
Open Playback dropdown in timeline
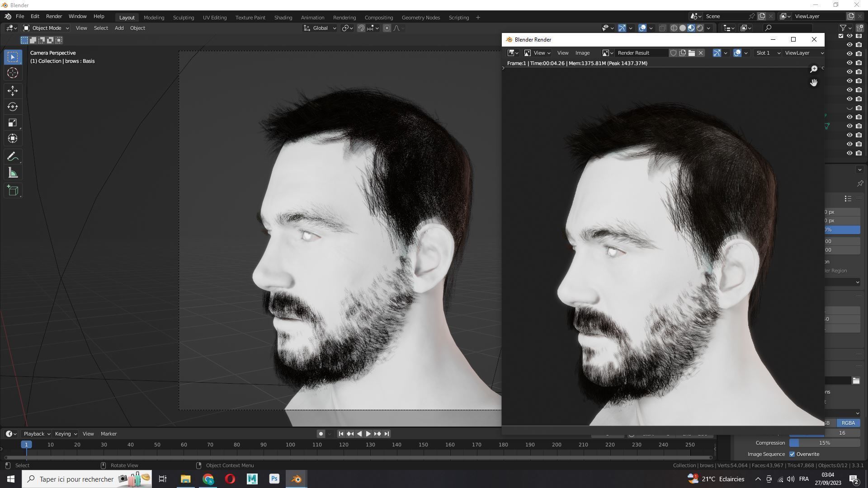[37, 434]
